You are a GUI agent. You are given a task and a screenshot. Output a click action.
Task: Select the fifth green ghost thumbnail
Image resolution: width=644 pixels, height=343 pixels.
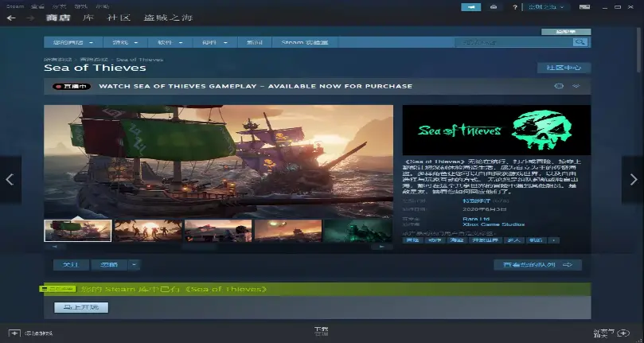coord(358,231)
